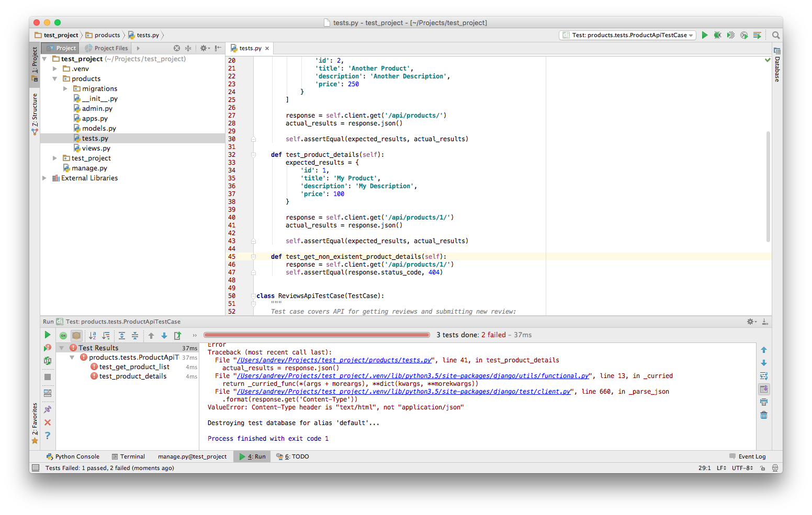
Task: Rerun failed tests in Run panel
Action: (48, 348)
